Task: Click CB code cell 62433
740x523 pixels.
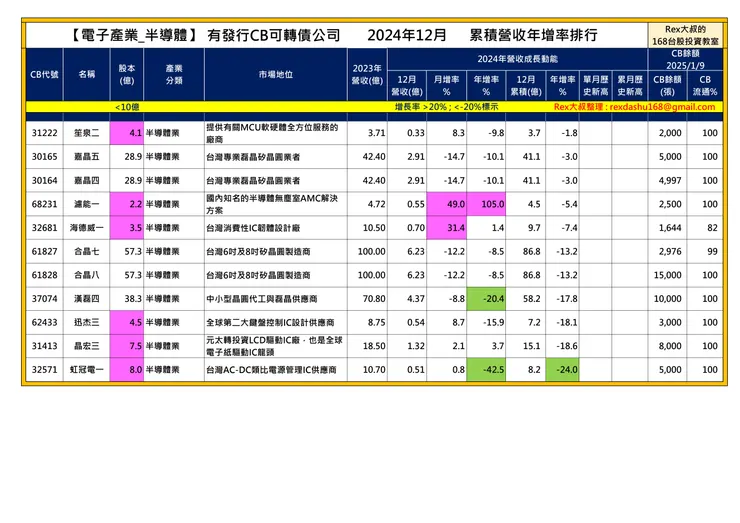Action: [x=44, y=322]
